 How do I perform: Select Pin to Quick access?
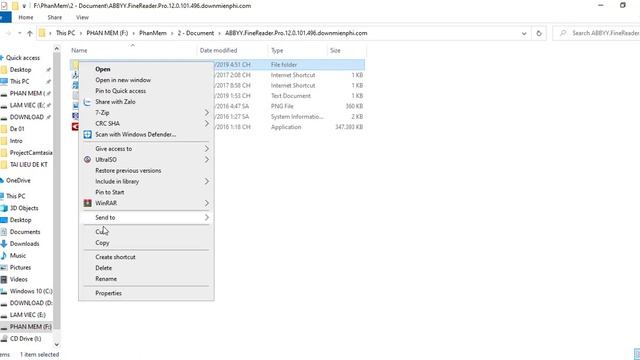coord(120,91)
